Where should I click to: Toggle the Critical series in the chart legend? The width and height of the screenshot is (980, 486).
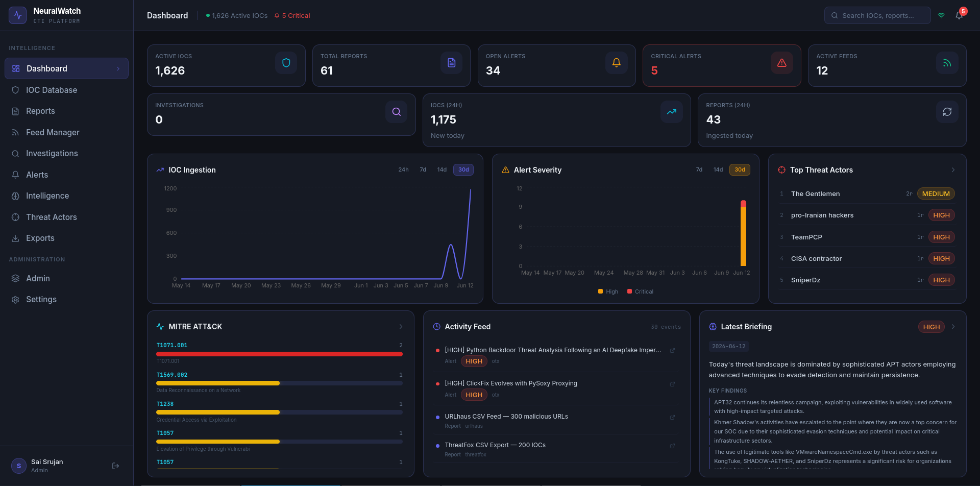point(640,291)
